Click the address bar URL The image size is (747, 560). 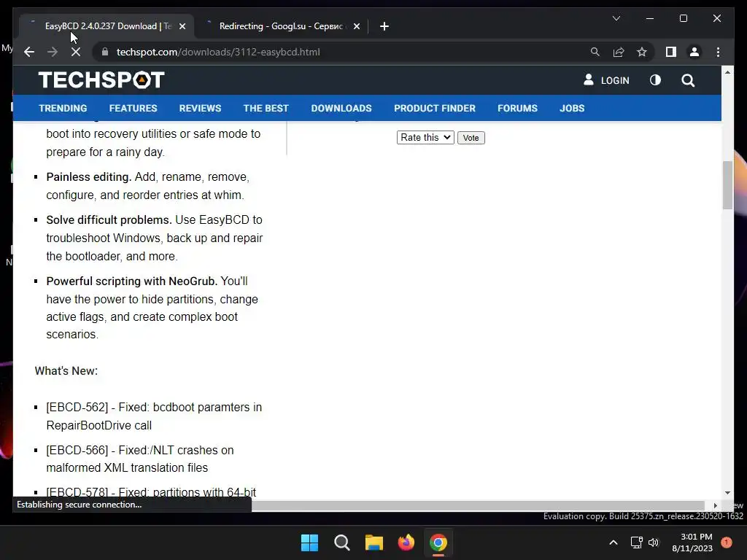coord(218,52)
